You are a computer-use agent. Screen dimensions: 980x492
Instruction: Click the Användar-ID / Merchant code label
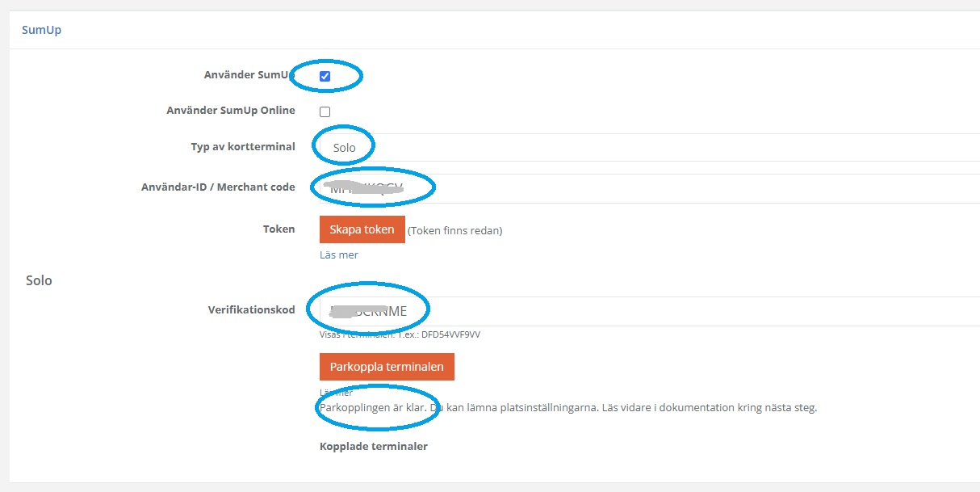[x=218, y=187]
